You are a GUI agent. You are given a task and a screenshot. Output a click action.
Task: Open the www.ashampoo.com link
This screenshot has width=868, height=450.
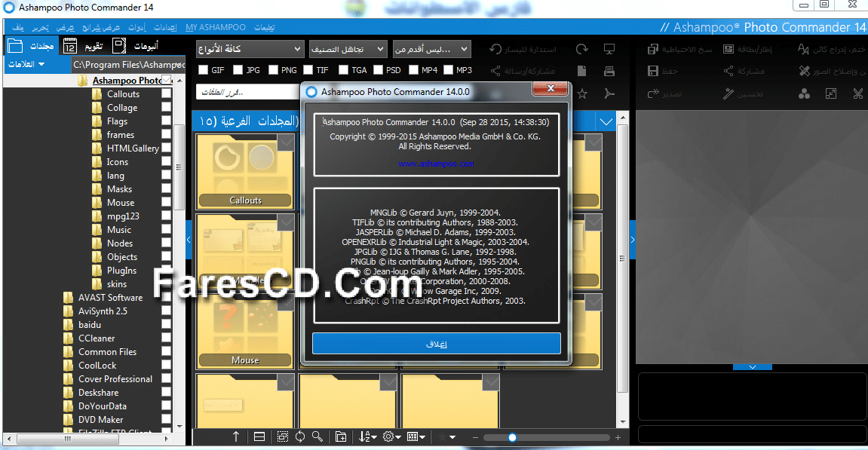tap(436, 164)
